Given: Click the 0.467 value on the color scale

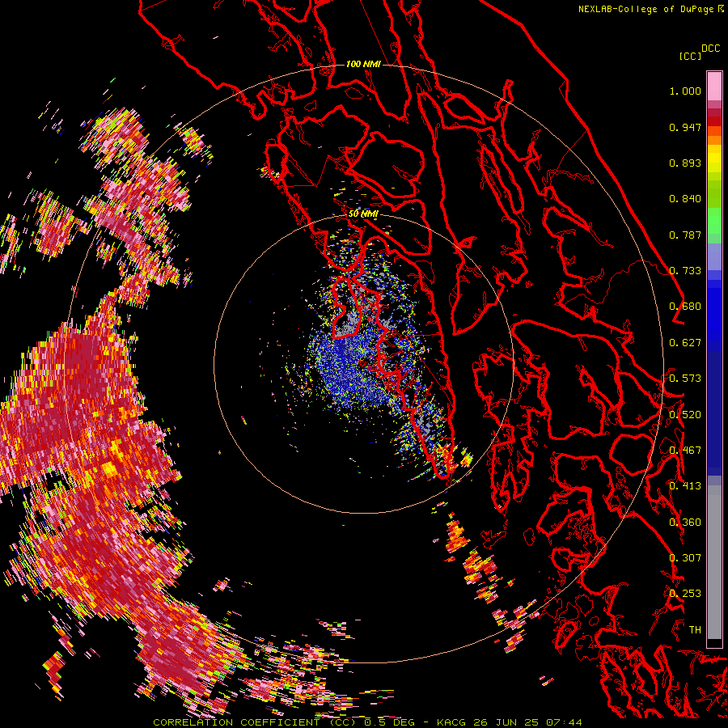Looking at the screenshot, I should pyautogui.click(x=685, y=451).
